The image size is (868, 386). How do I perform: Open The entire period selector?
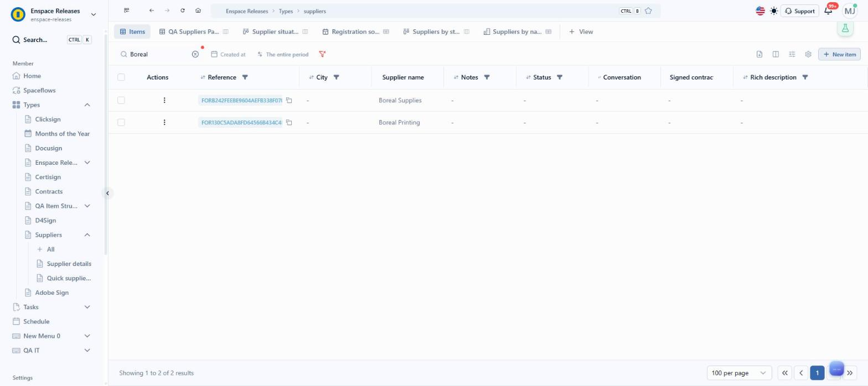click(282, 54)
